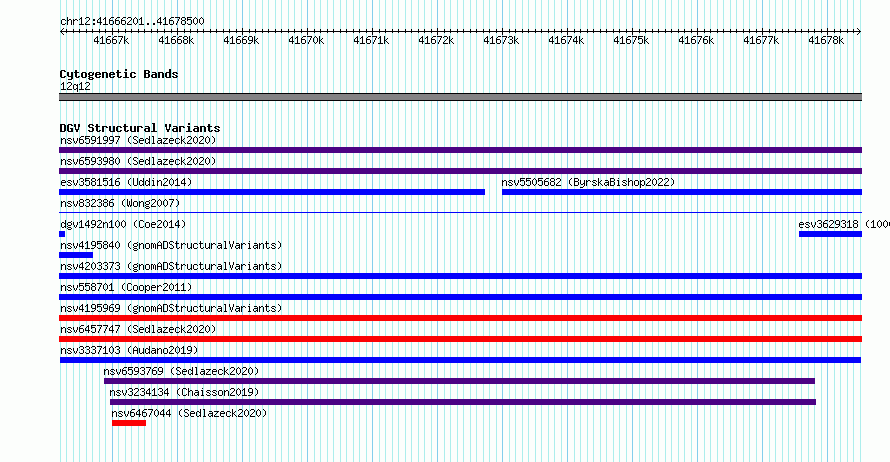This screenshot has width=890, height=462.
Task: Click the blue esv3629318 variant bar
Action: click(x=830, y=234)
